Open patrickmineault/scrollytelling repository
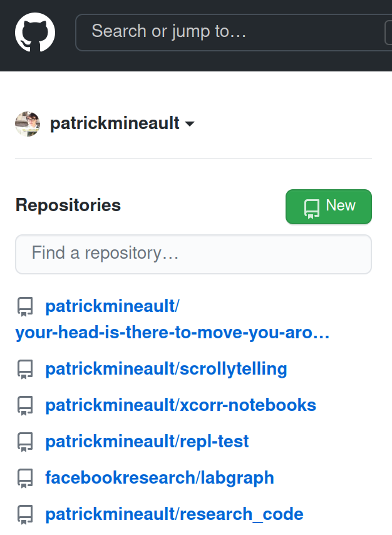The height and width of the screenshot is (535, 392). coord(166,369)
